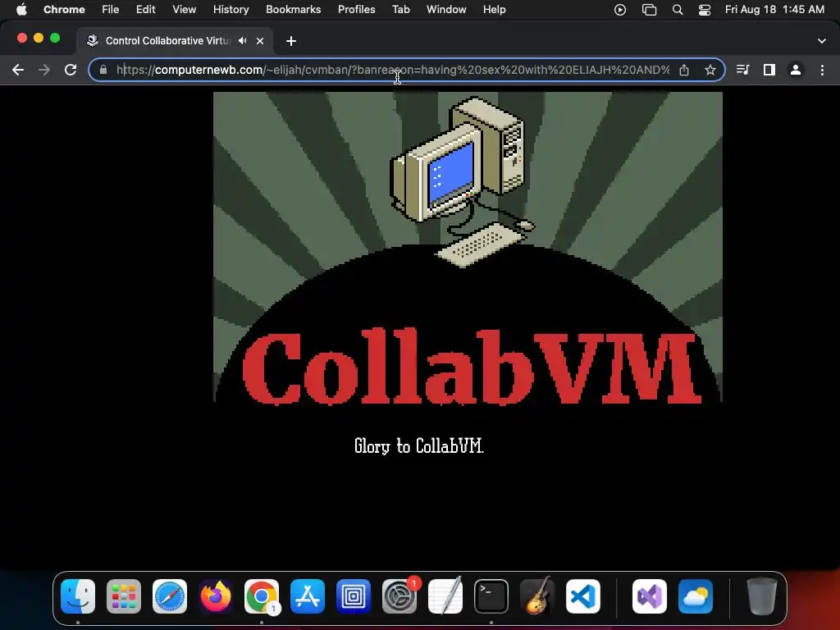Screen dimensions: 840x630
Task: Open the History menu
Action: 231,10
